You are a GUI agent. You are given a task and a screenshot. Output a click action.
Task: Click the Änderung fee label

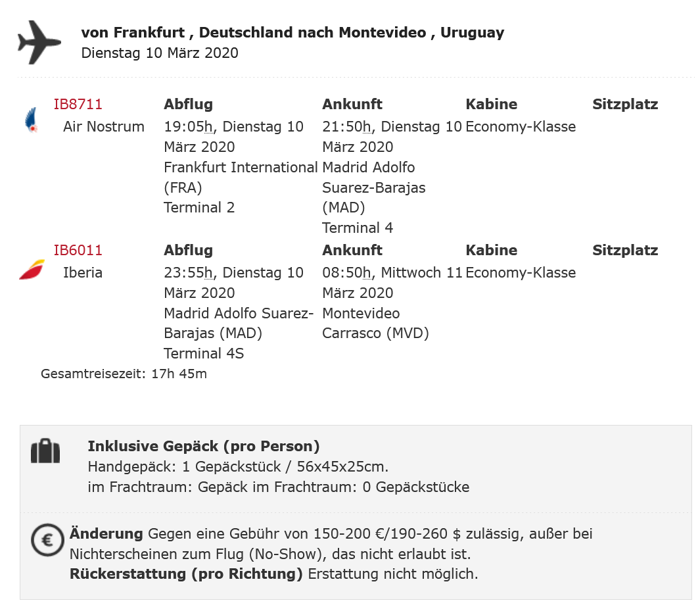tap(106, 533)
